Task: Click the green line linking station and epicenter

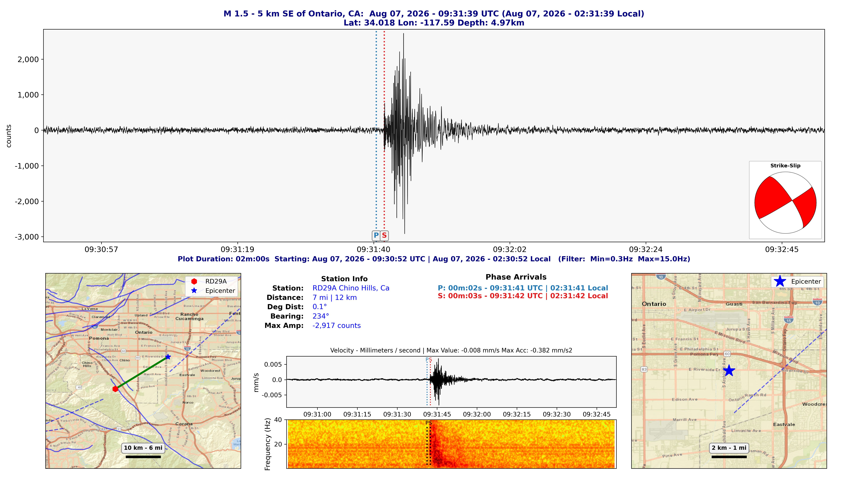Action: (x=142, y=373)
